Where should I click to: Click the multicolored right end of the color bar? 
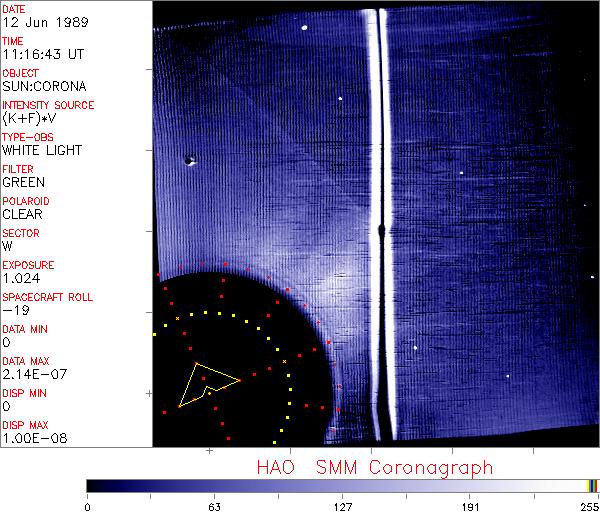tap(593, 485)
